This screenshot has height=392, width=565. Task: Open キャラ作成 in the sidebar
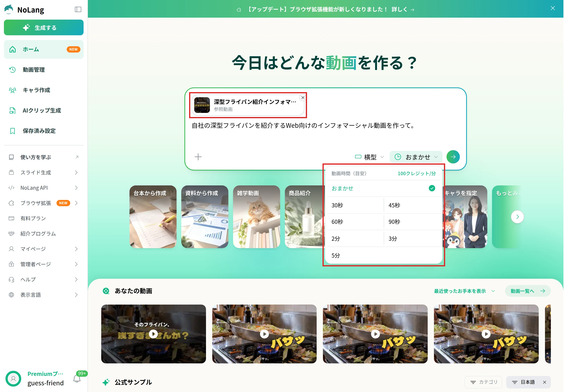point(44,90)
